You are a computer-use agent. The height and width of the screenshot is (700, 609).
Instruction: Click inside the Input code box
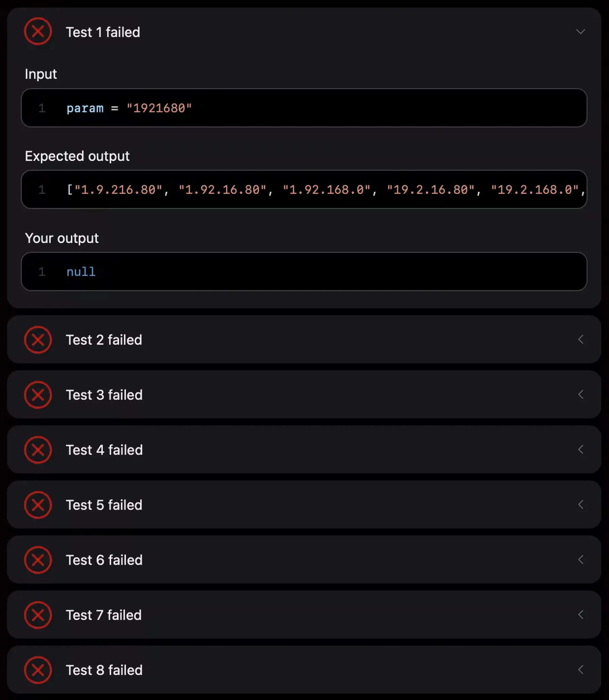coord(304,108)
